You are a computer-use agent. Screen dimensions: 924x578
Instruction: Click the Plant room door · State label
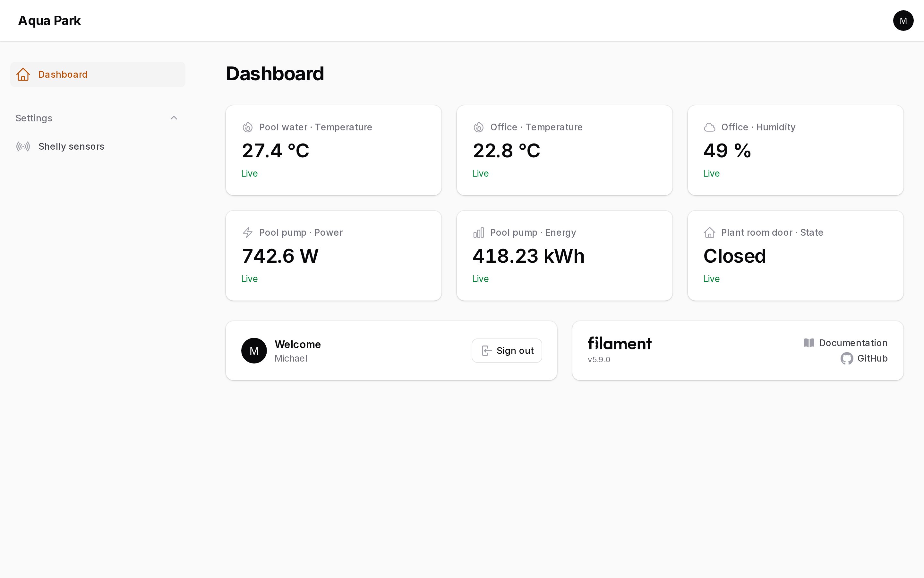coord(772,232)
